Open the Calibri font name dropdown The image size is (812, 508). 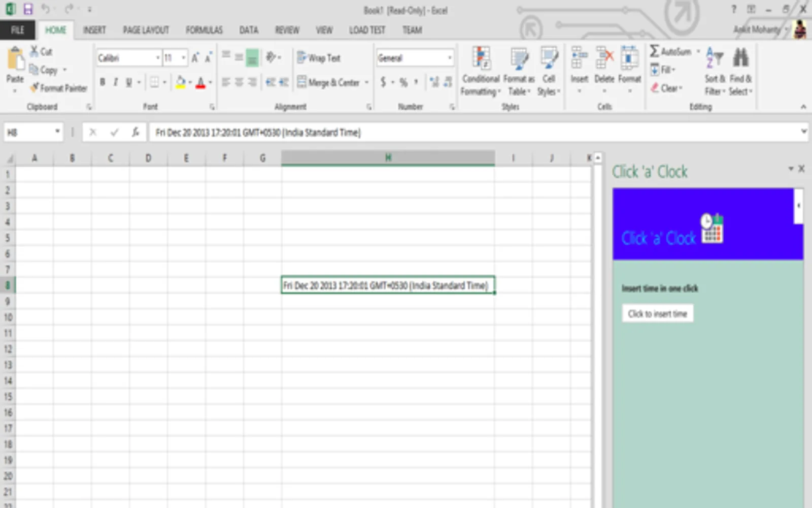click(x=157, y=58)
